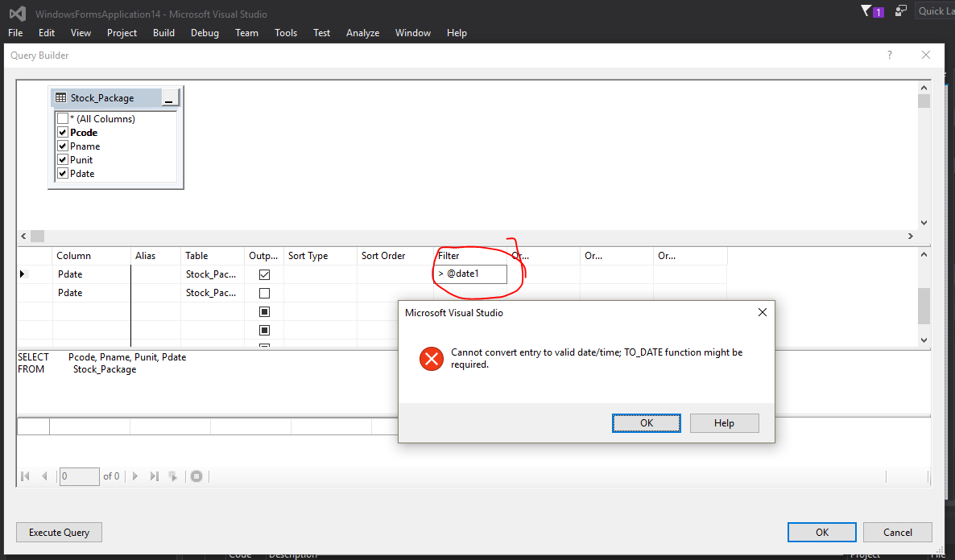Click the stop query execution icon
This screenshot has width=955, height=560.
[196, 476]
